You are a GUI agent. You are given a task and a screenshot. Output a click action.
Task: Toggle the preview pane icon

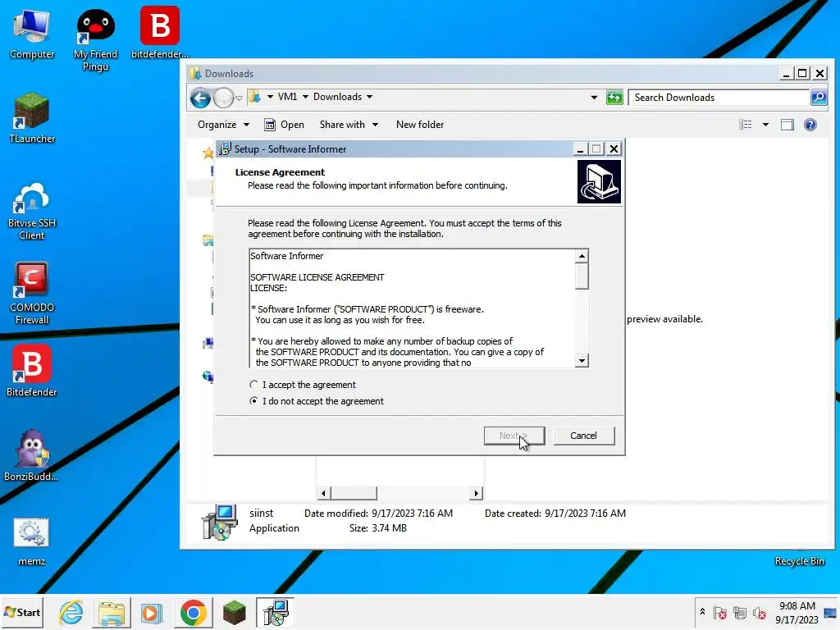787,125
